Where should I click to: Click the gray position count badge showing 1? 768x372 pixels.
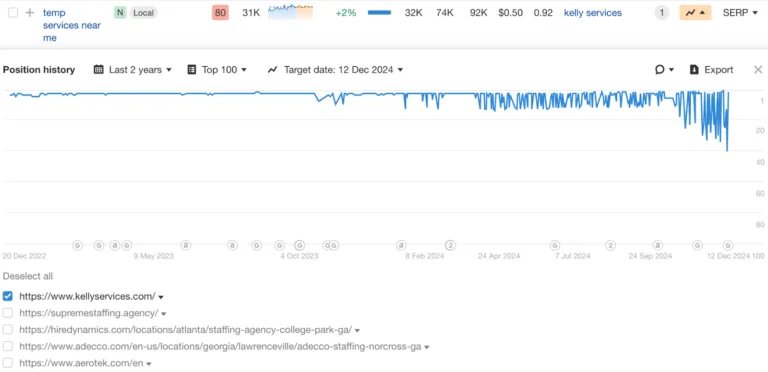[x=662, y=13]
